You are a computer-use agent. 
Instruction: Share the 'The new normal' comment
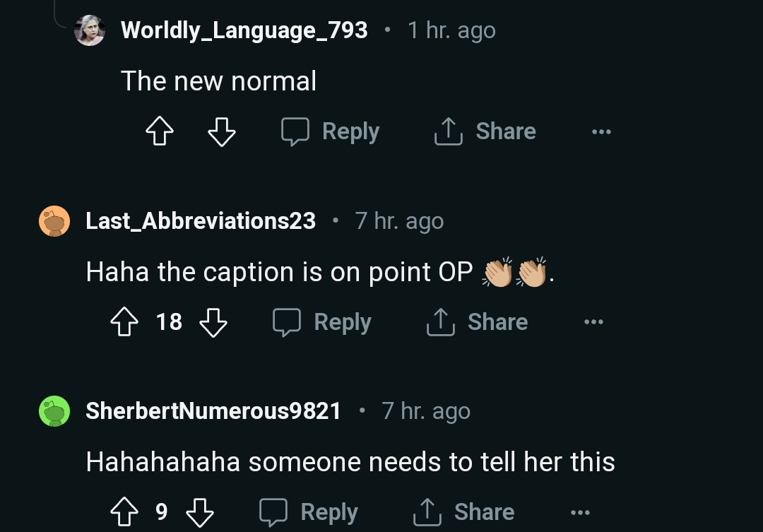(x=485, y=131)
